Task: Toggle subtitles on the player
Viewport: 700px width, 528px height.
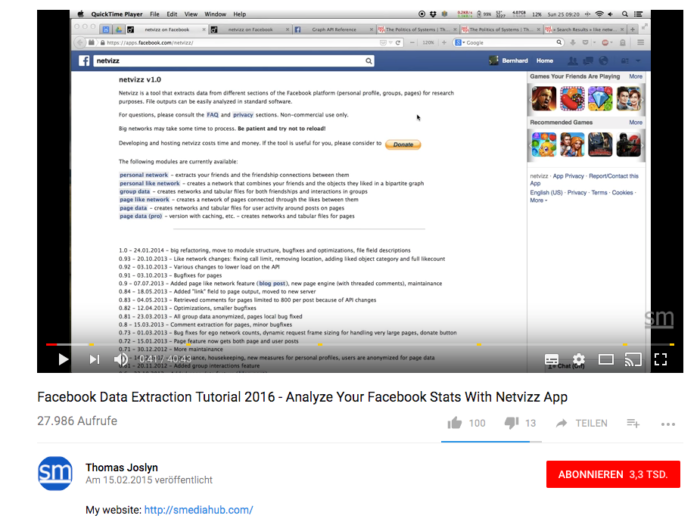Action: [x=551, y=359]
